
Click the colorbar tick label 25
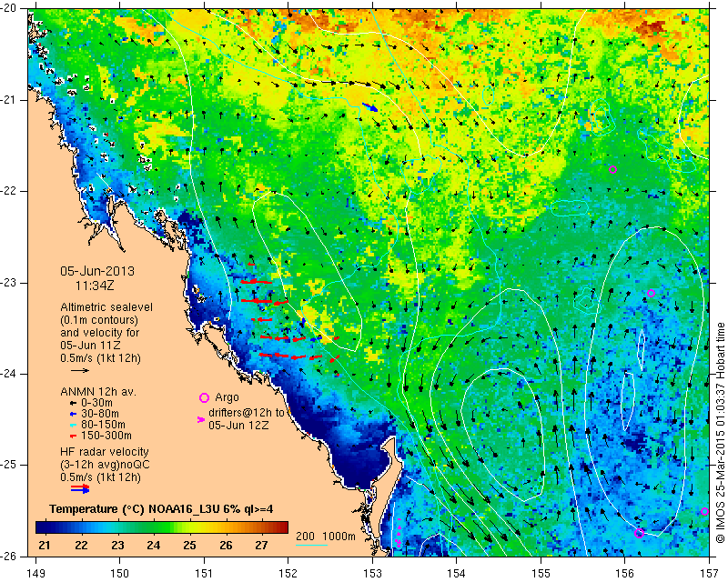tap(189, 545)
